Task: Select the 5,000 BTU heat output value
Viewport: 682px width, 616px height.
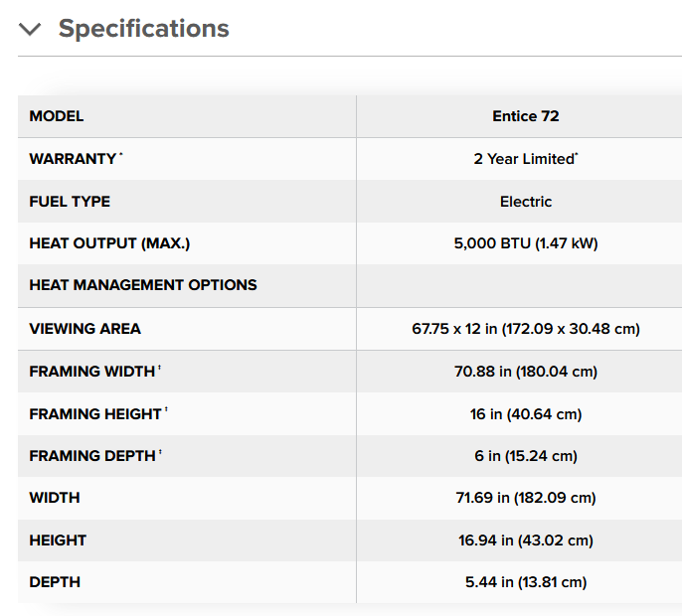Action: [x=525, y=243]
